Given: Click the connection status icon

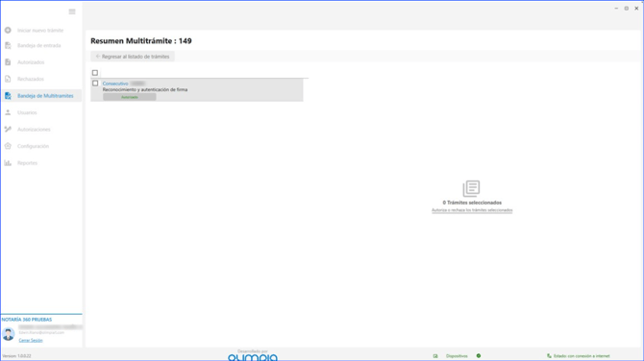Looking at the screenshot, I should pyautogui.click(x=549, y=356).
